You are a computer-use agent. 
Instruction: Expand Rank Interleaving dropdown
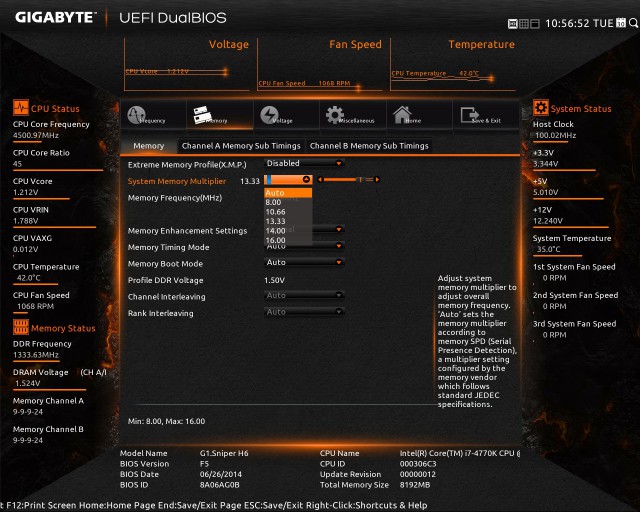(x=304, y=312)
